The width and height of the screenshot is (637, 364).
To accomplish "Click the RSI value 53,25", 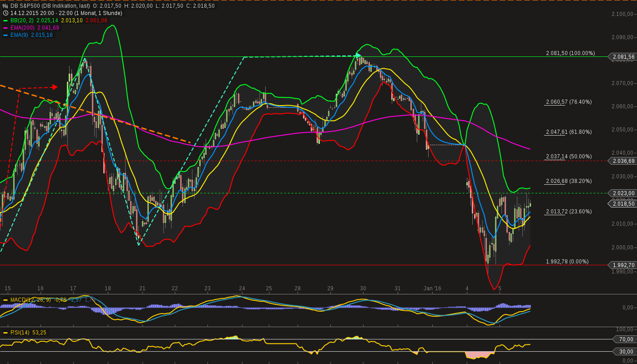I will (39, 333).
